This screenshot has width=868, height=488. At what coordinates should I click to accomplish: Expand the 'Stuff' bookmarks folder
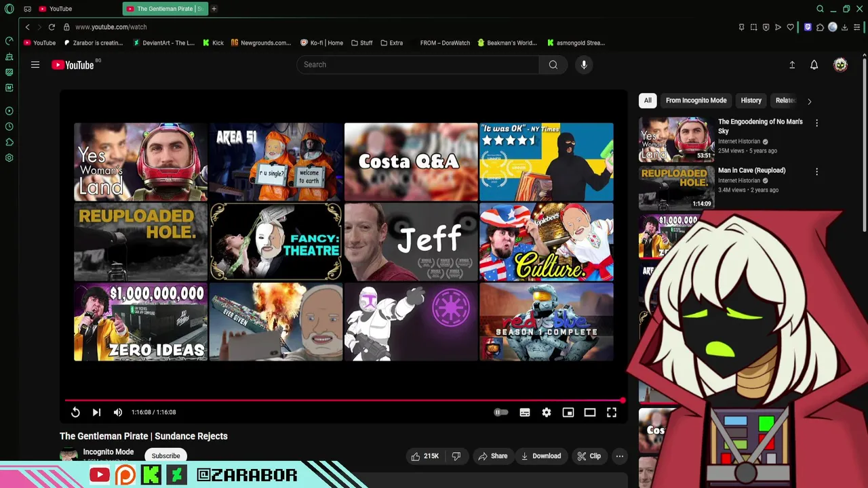pyautogui.click(x=362, y=43)
